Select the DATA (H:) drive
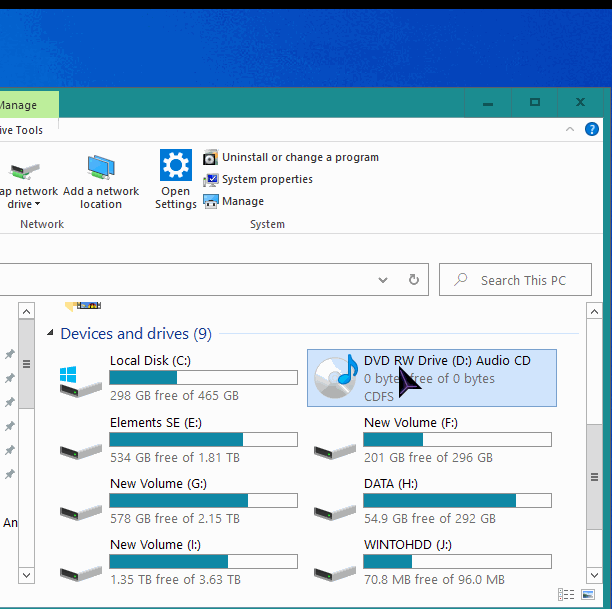This screenshot has width=612, height=609. [x=431, y=501]
